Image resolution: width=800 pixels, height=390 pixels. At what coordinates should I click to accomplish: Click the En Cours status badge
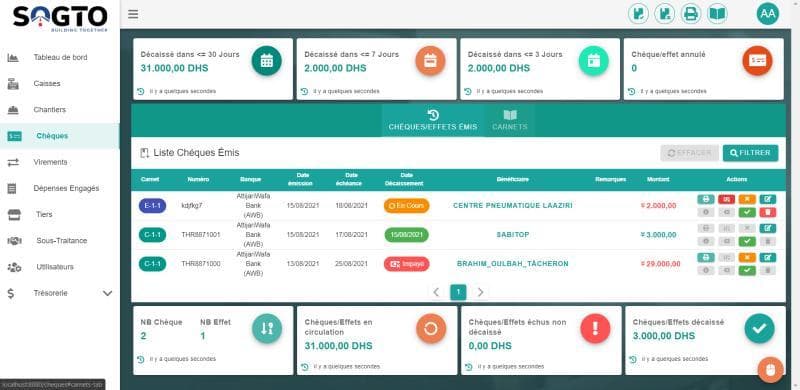(407, 206)
